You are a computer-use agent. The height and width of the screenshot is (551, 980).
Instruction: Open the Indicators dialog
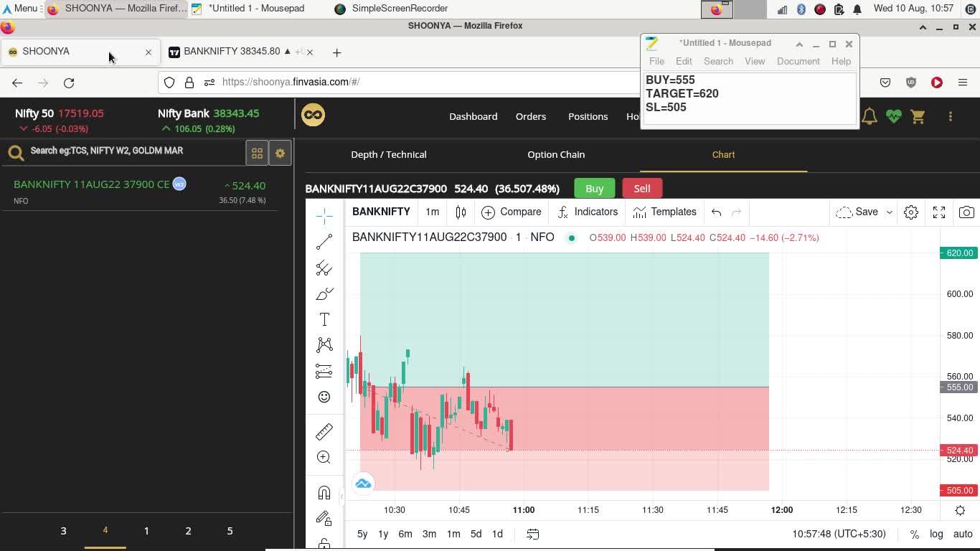(588, 212)
